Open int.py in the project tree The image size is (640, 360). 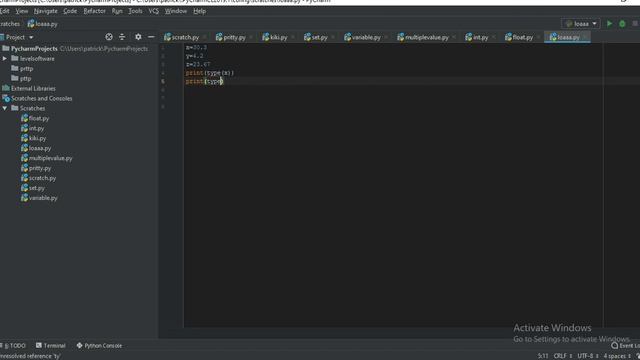(x=33, y=128)
